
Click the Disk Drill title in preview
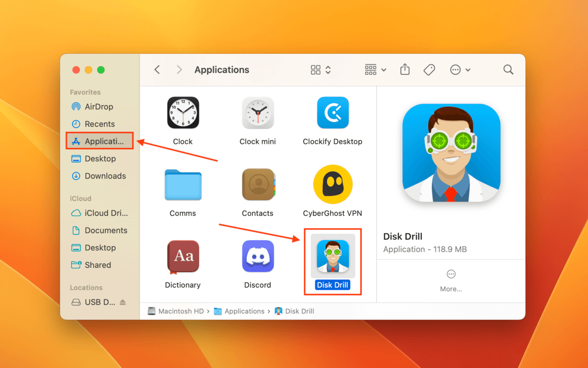click(x=403, y=236)
